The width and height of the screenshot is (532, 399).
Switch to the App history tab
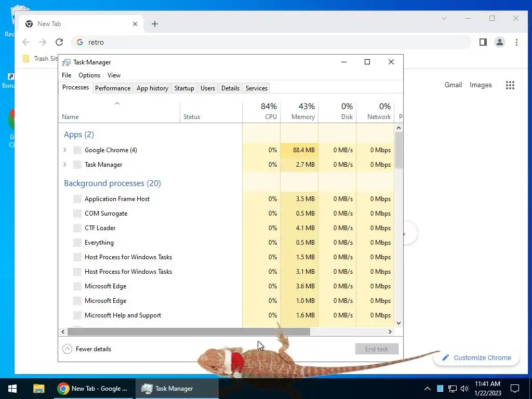pyautogui.click(x=152, y=88)
